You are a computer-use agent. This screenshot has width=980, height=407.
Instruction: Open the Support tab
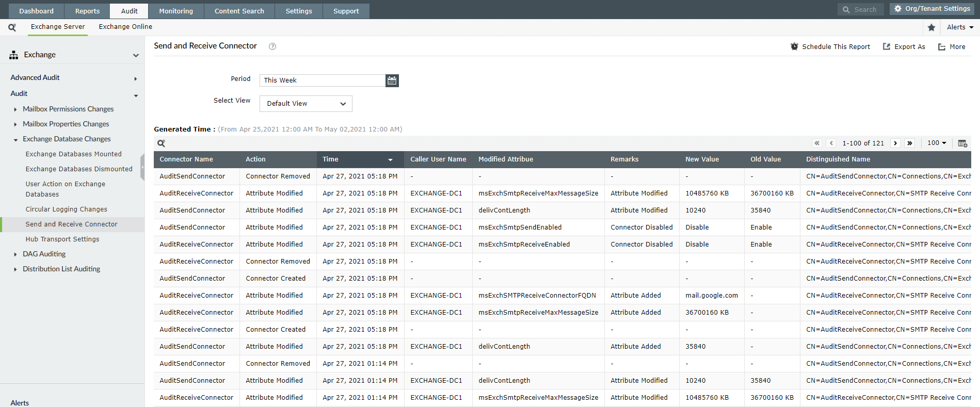(x=346, y=11)
